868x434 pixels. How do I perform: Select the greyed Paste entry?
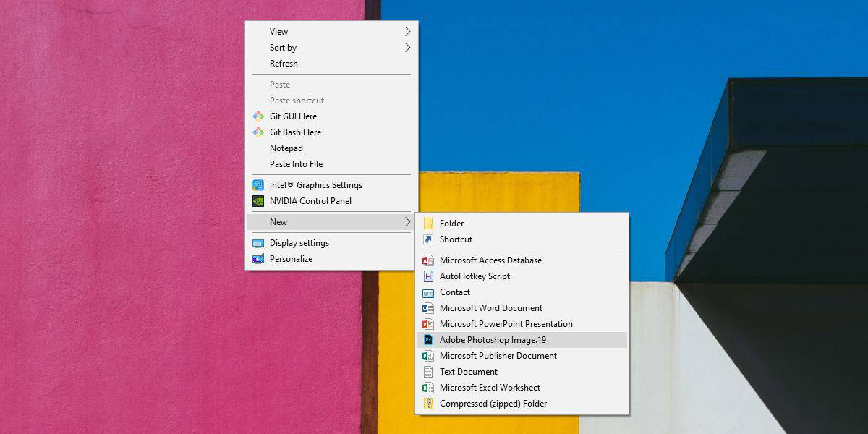pyautogui.click(x=331, y=85)
